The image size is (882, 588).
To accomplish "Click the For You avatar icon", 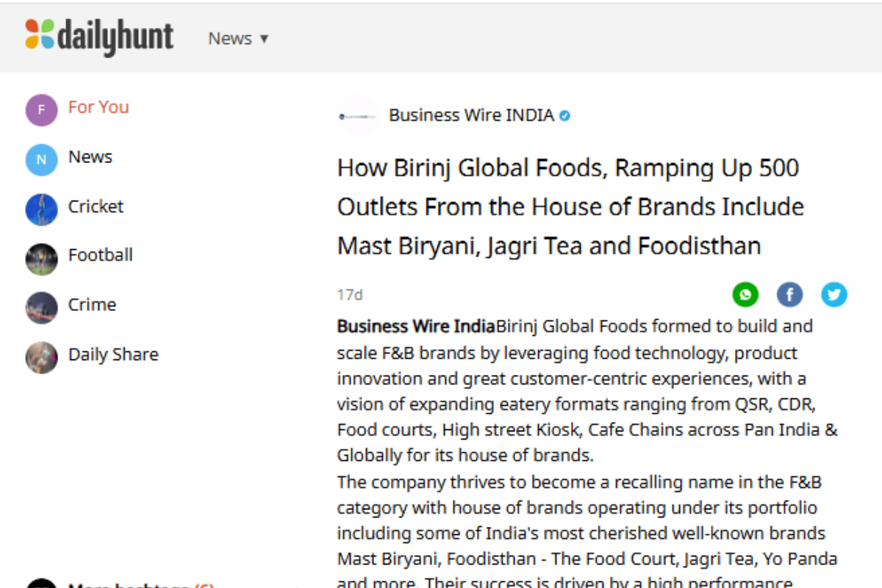I will 41,110.
